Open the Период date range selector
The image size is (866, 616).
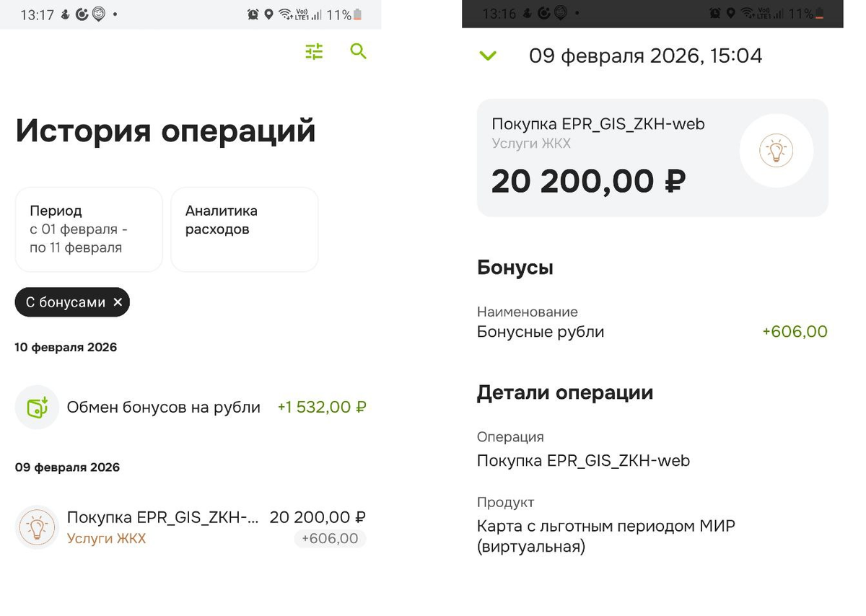88,229
